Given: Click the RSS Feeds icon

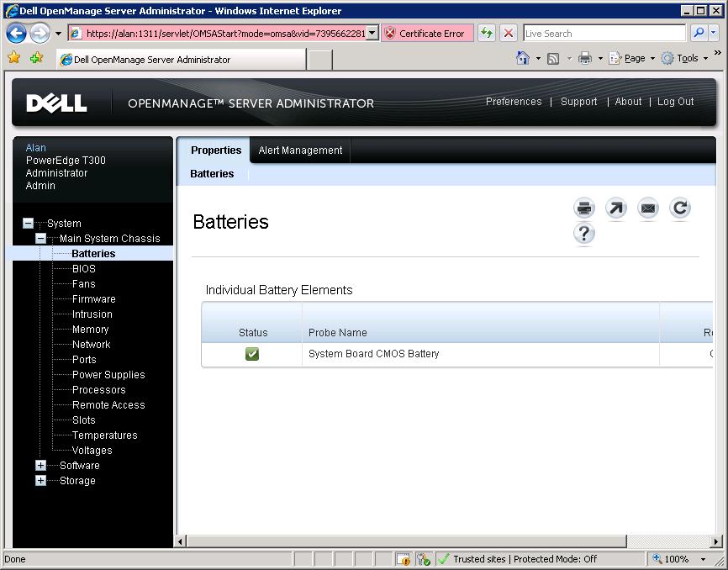Looking at the screenshot, I should (553, 59).
